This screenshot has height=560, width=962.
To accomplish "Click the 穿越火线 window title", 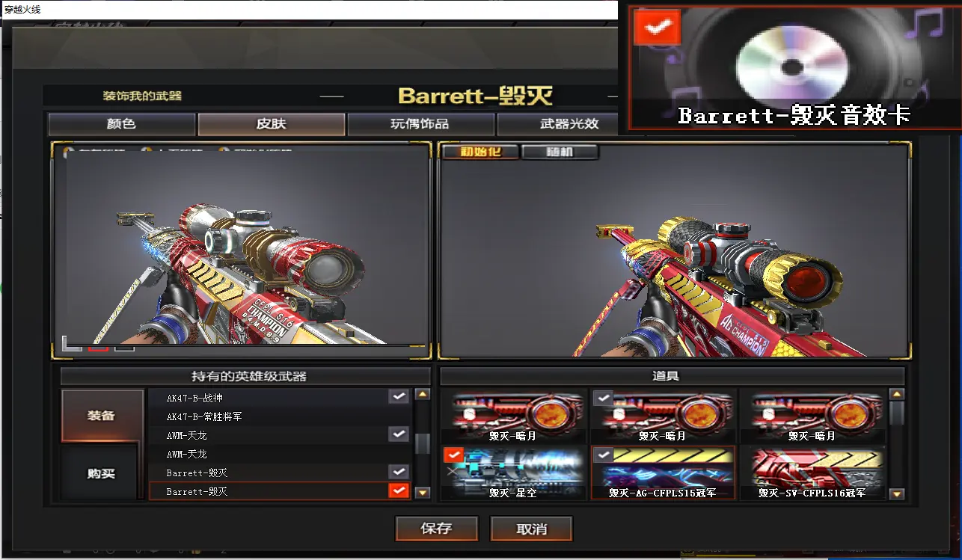I will 23,10.
